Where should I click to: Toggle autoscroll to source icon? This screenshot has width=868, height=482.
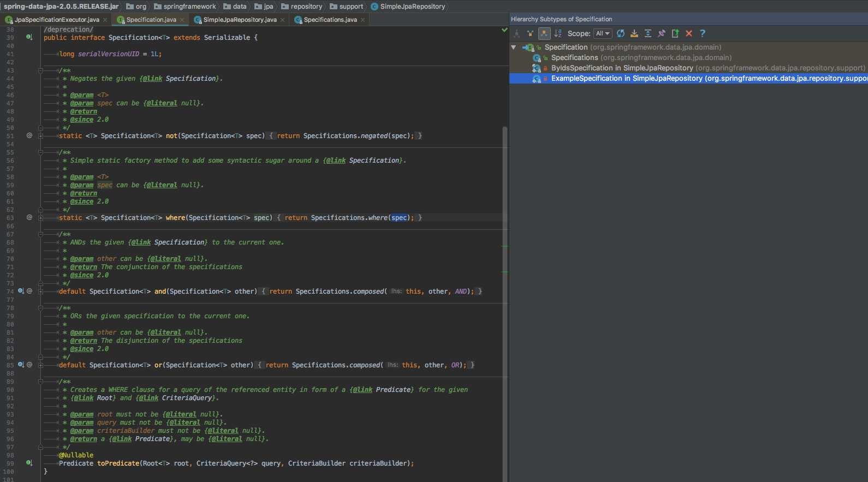(634, 33)
